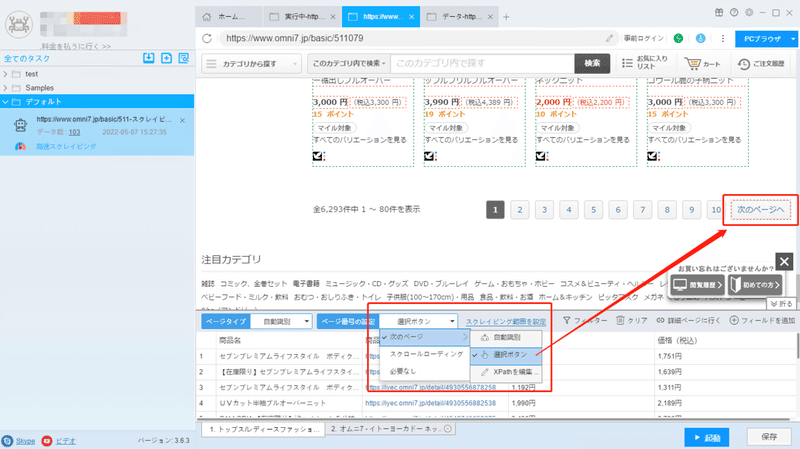The width and height of the screenshot is (800, 449).
Task: Open the 選択ボタン paging dropdown
Action: point(418,321)
